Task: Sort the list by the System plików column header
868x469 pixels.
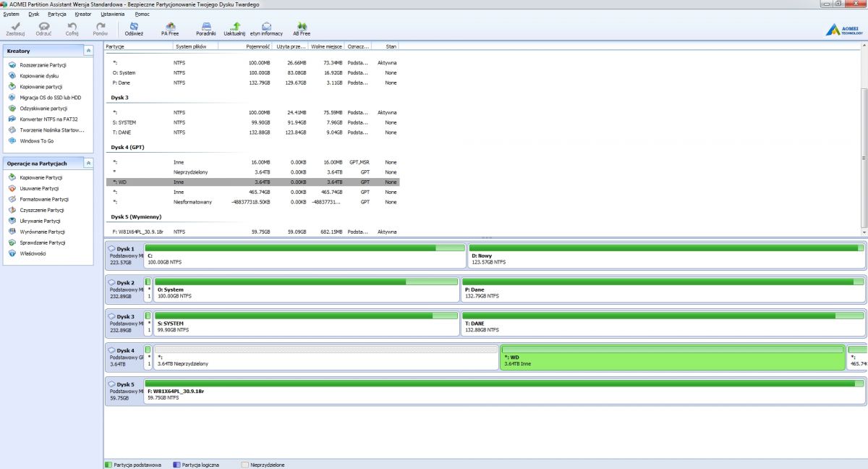Action: [x=195, y=46]
